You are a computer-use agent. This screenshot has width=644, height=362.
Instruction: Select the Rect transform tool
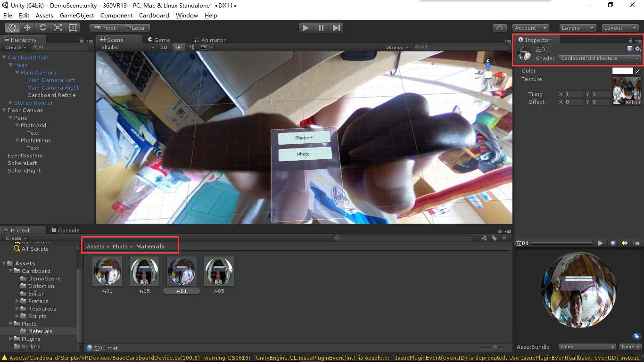click(x=73, y=28)
